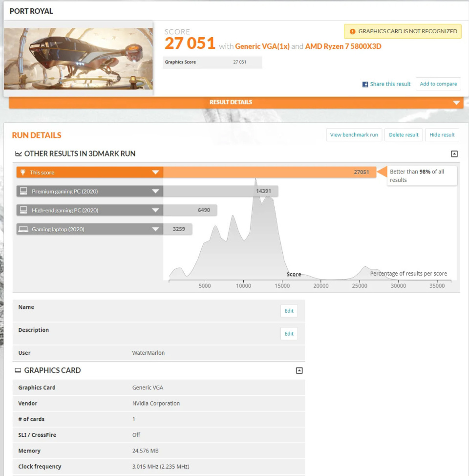
Task: Open the Premium gaming PC (2020) dropdown
Action: pos(156,191)
